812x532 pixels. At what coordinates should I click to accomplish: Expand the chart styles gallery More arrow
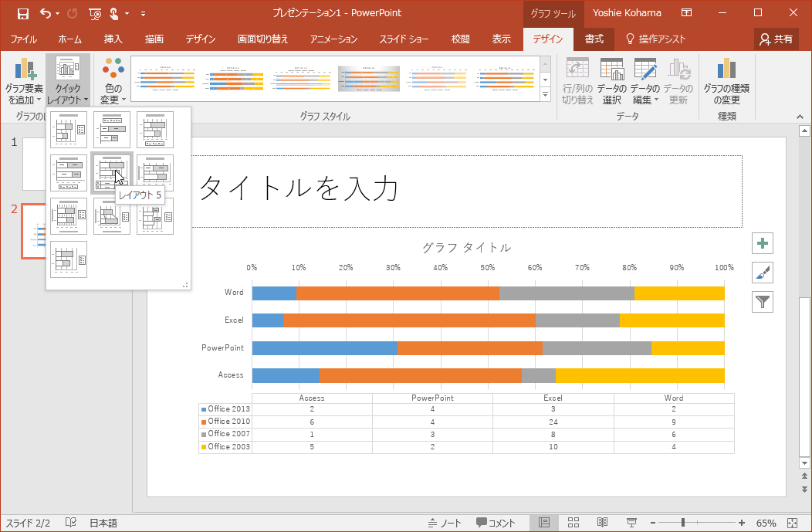(x=545, y=95)
